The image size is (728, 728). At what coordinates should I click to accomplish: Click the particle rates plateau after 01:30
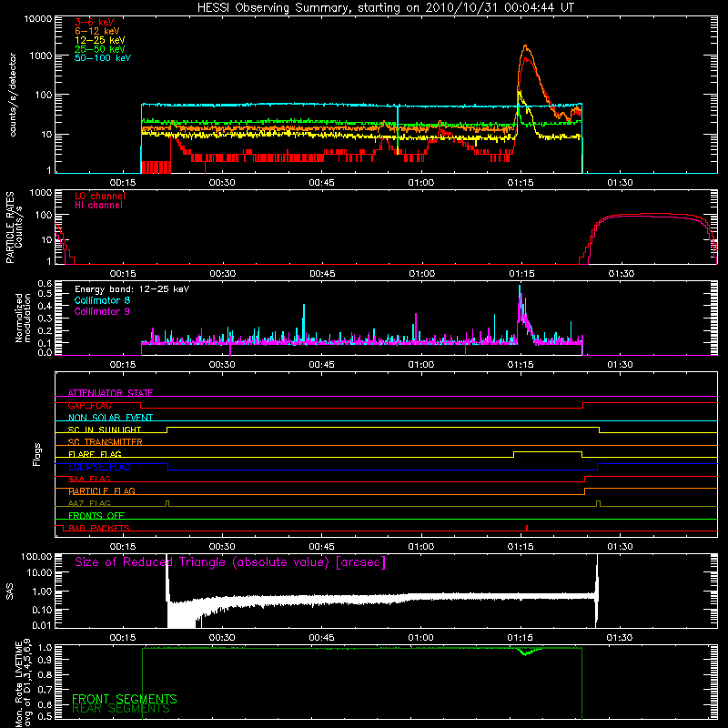point(650,215)
